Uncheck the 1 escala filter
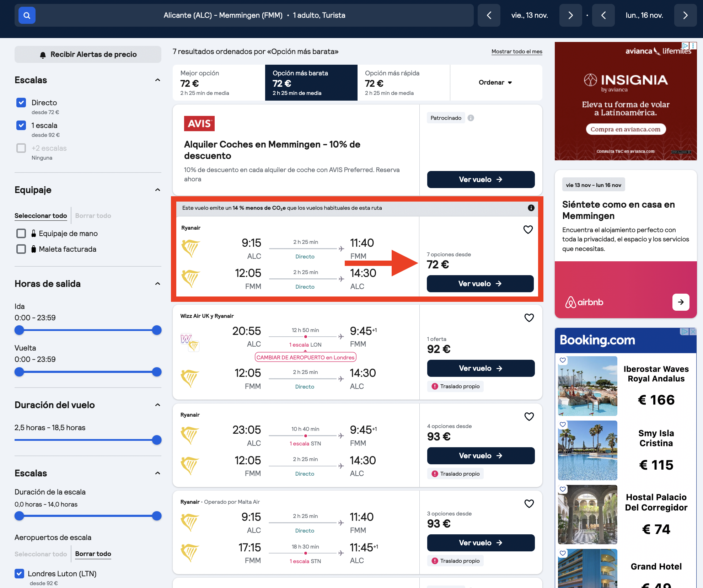703x588 pixels. (21, 125)
